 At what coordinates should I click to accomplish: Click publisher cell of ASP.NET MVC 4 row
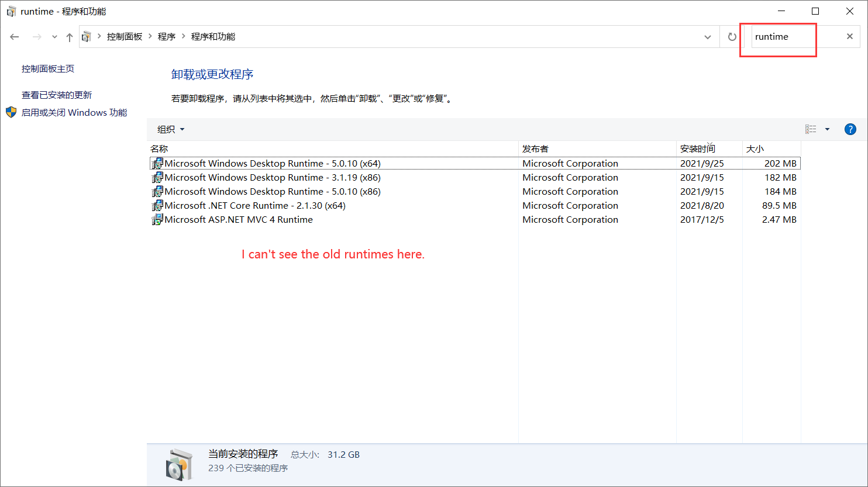pos(570,220)
